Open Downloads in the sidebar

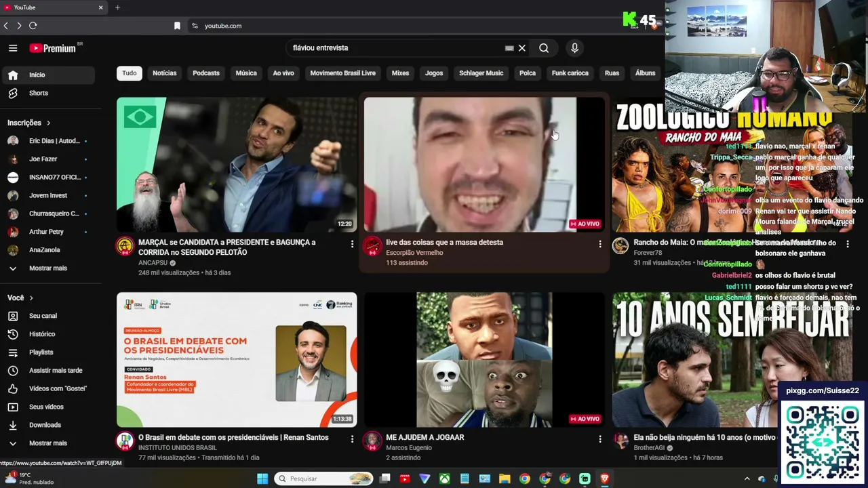click(47, 425)
